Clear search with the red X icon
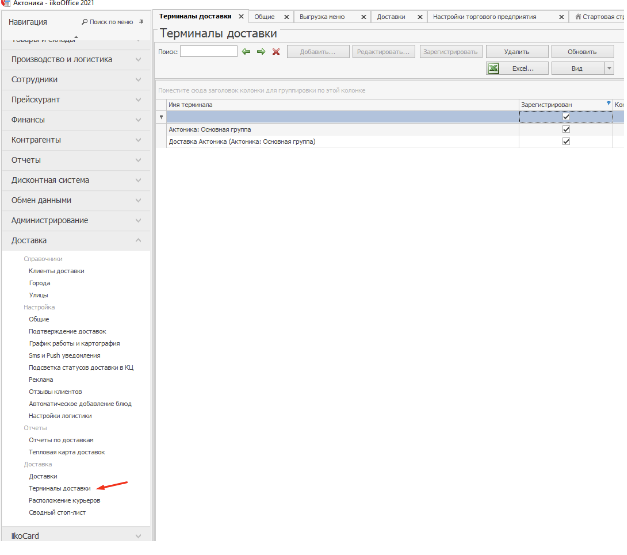 click(276, 51)
